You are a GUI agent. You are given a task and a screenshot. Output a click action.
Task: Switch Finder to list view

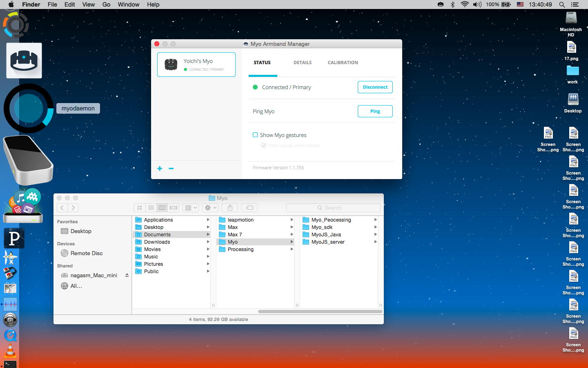(151, 208)
